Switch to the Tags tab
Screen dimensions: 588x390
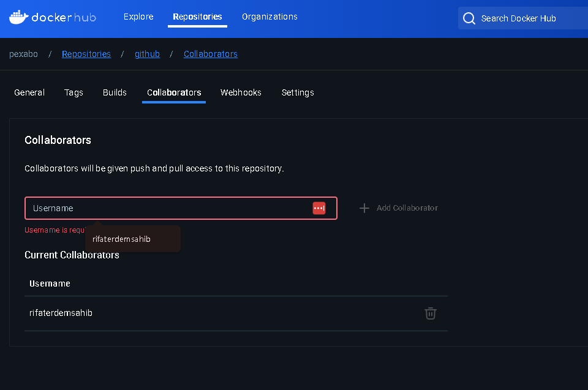(73, 92)
